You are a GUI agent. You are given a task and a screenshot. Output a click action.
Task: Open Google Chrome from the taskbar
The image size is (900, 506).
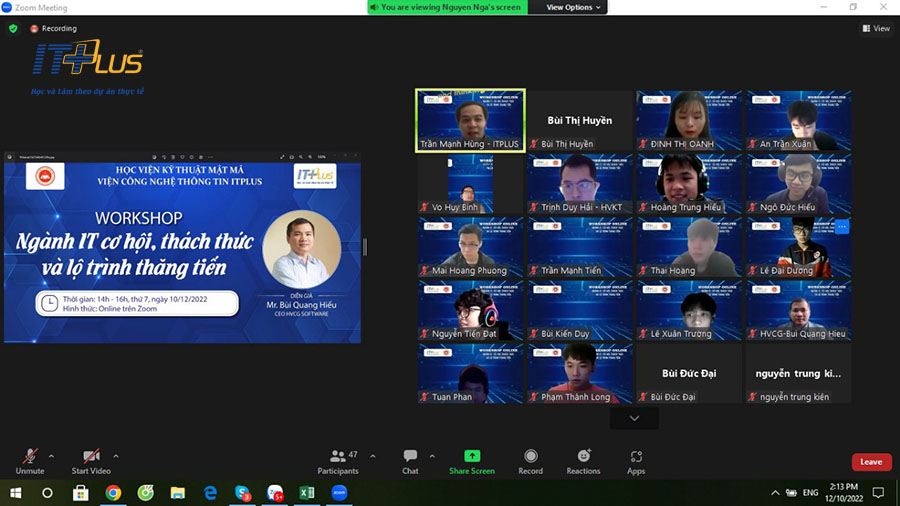click(x=113, y=493)
